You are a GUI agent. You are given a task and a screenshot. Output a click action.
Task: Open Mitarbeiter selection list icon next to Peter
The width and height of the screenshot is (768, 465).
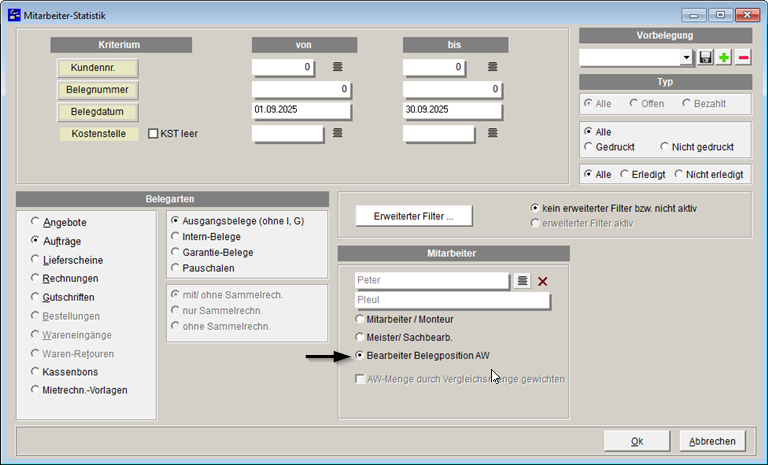point(523,281)
